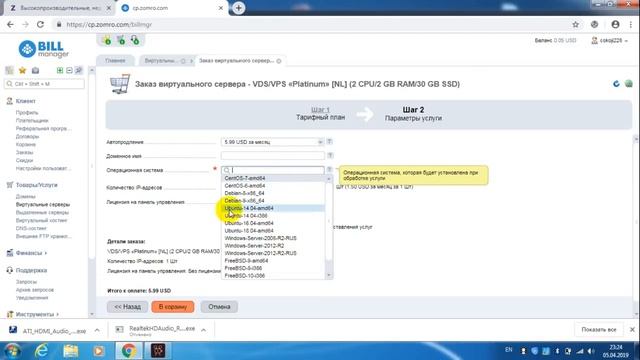Image resolution: width=640 pixels, height=360 pixels.
Task: Reload the page in the browser
Action: click(x=40, y=24)
